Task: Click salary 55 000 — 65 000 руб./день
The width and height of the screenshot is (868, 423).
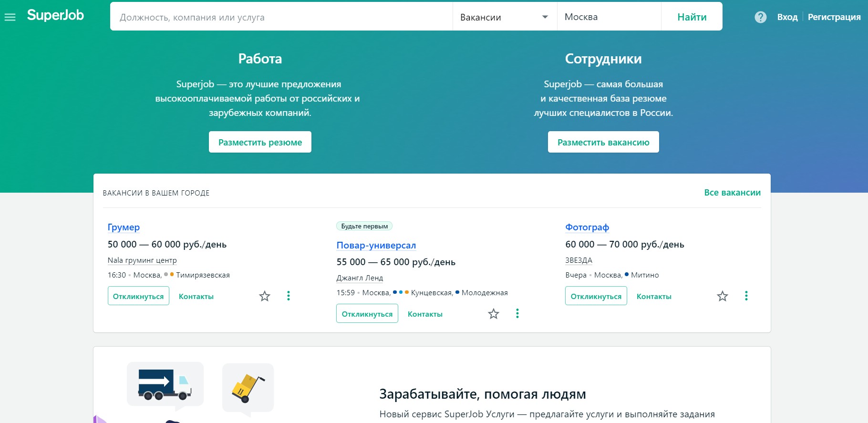Action: pos(396,262)
